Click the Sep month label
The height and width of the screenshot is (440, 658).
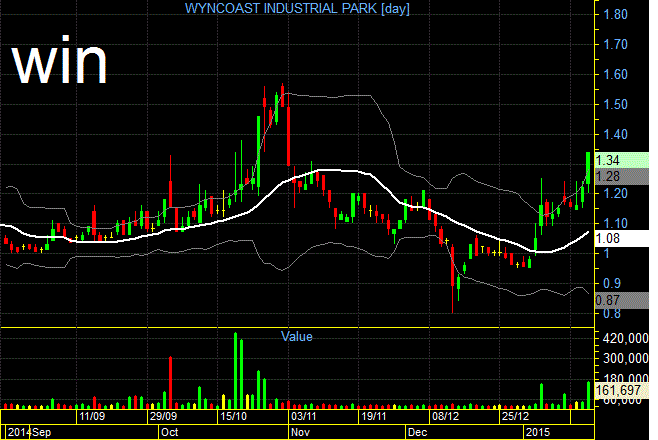point(42,432)
